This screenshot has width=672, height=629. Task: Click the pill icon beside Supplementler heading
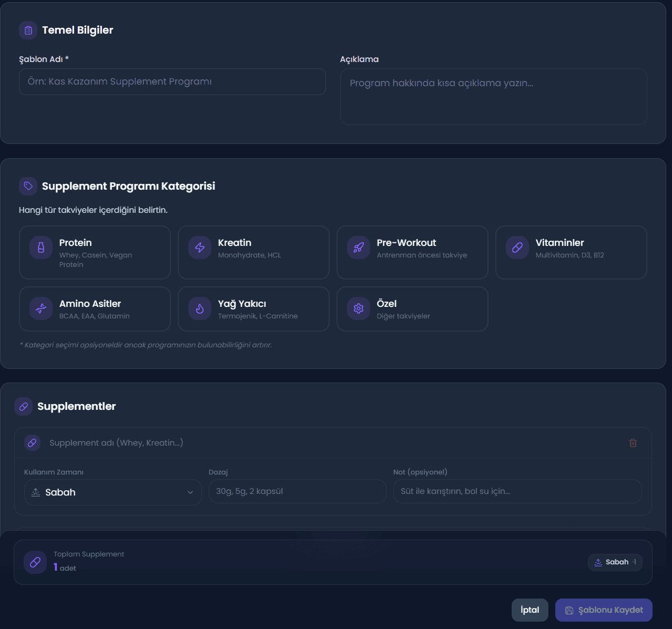(24, 407)
